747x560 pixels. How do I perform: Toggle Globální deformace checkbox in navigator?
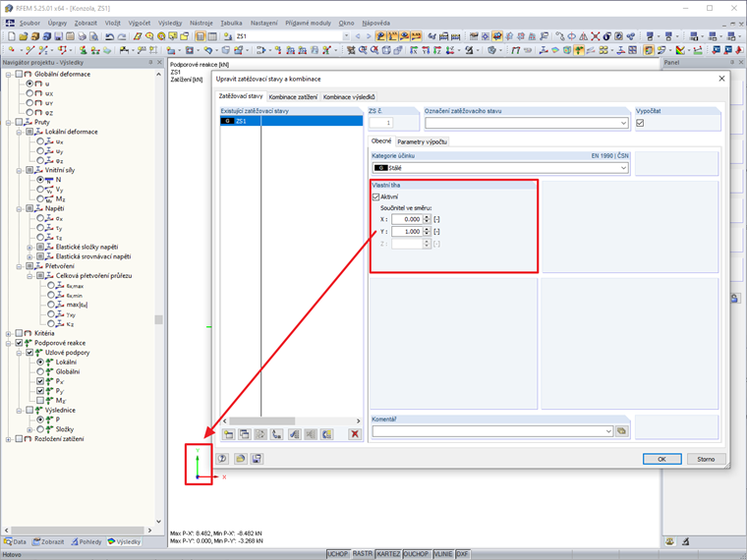pos(19,74)
